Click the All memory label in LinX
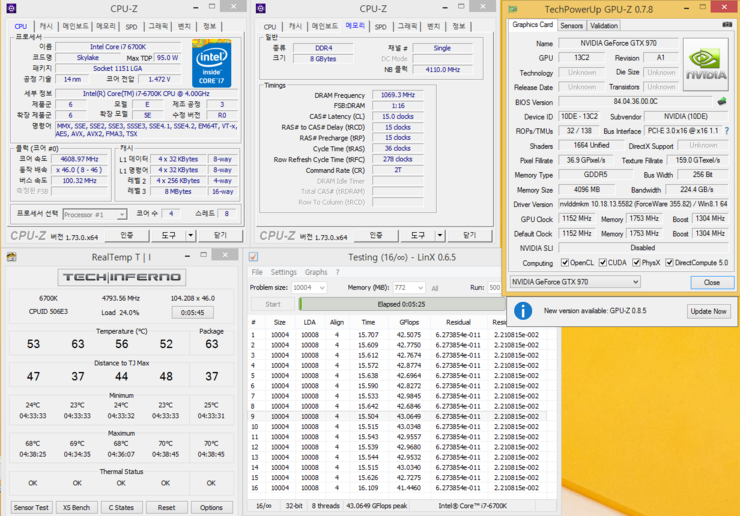 [435, 288]
